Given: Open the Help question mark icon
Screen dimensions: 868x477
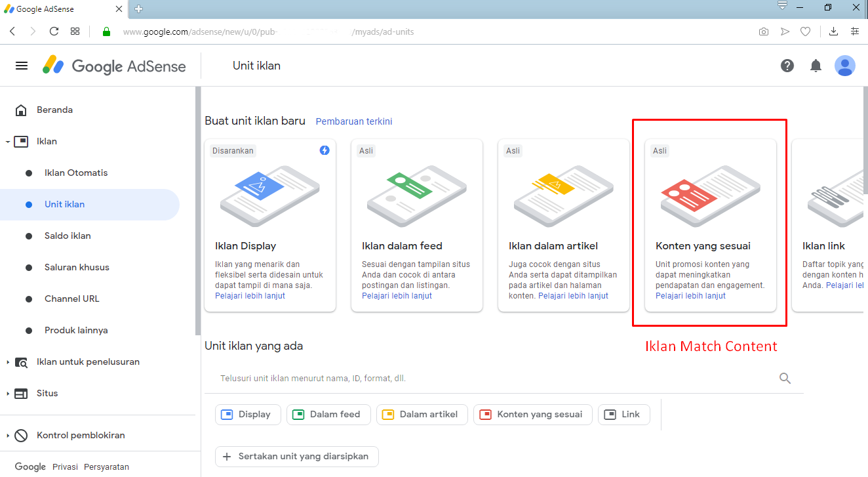Looking at the screenshot, I should pyautogui.click(x=787, y=66).
